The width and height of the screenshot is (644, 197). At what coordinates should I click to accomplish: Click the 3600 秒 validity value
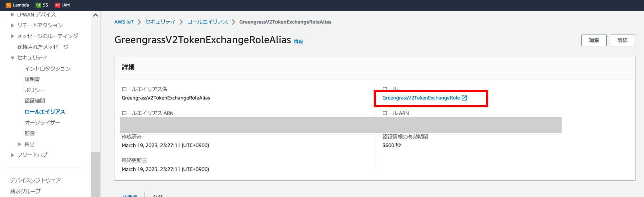tap(392, 145)
